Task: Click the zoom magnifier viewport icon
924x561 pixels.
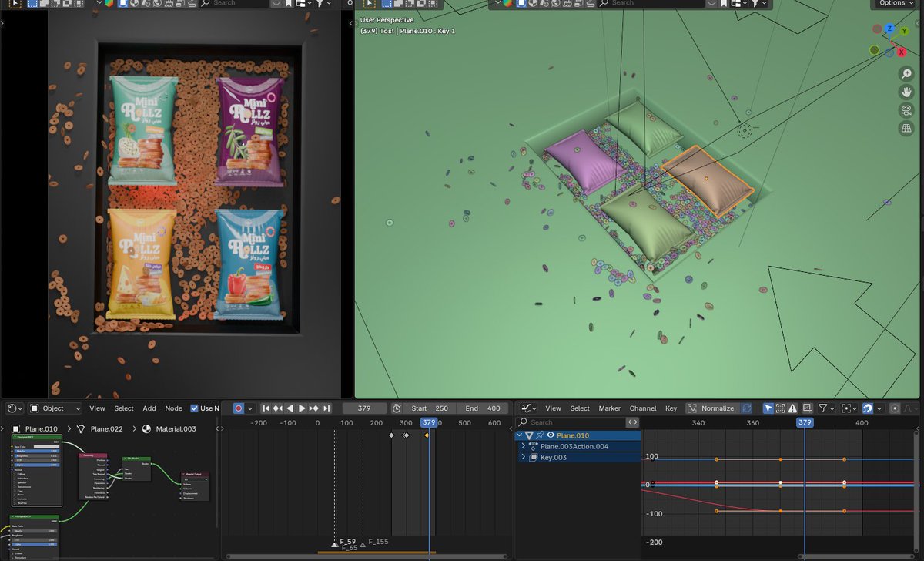Action: (906, 74)
